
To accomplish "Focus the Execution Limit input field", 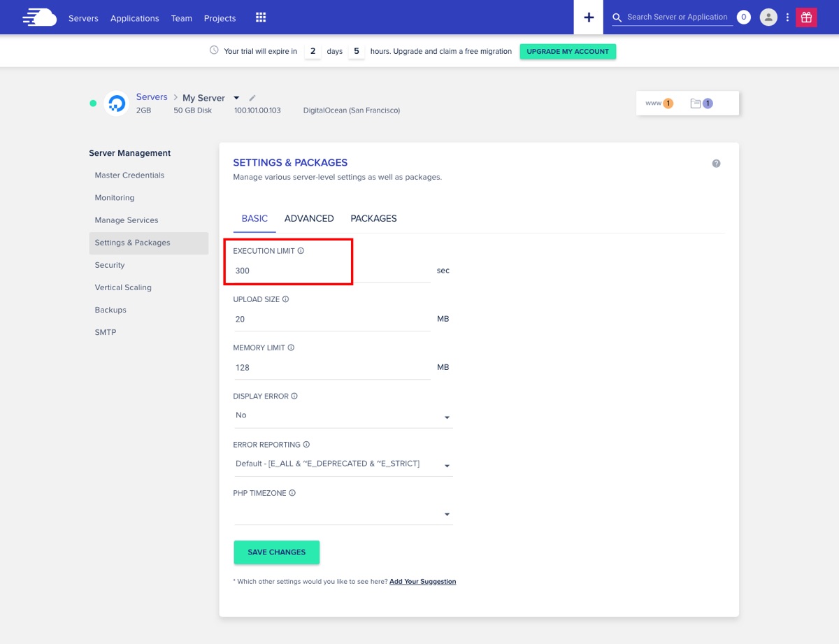I will pos(332,271).
